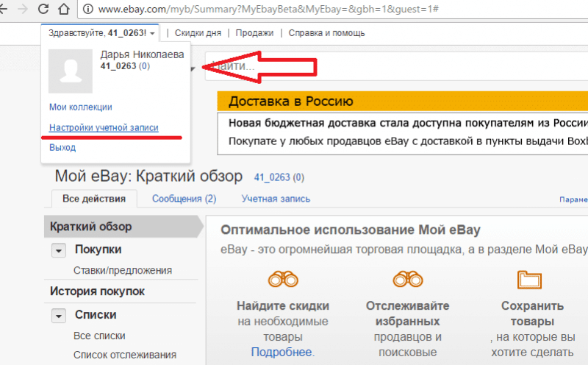
Task: Open user name 41_0263 in account popup
Action: [x=118, y=66]
